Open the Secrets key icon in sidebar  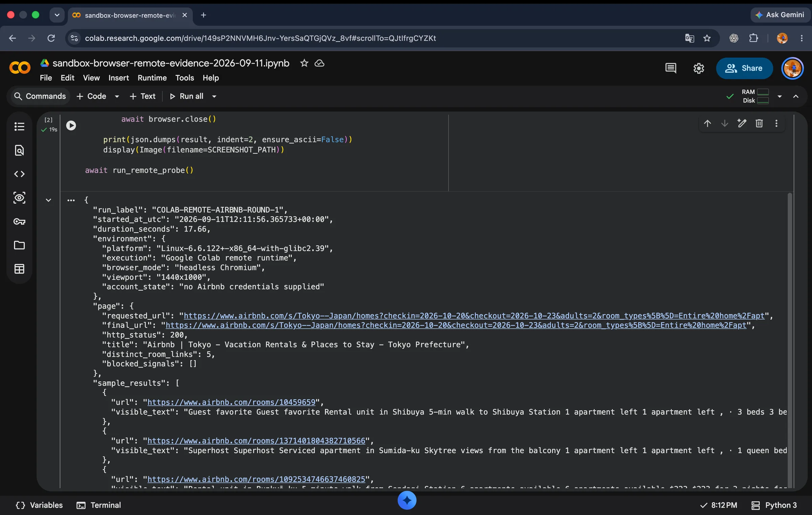(19, 221)
